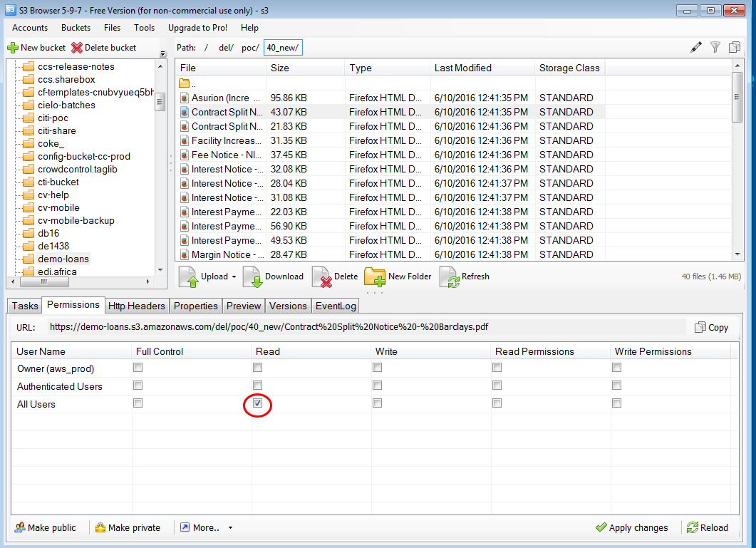Image resolution: width=756 pixels, height=548 pixels.
Task: Click the Copy URL icon
Action: pyautogui.click(x=700, y=328)
